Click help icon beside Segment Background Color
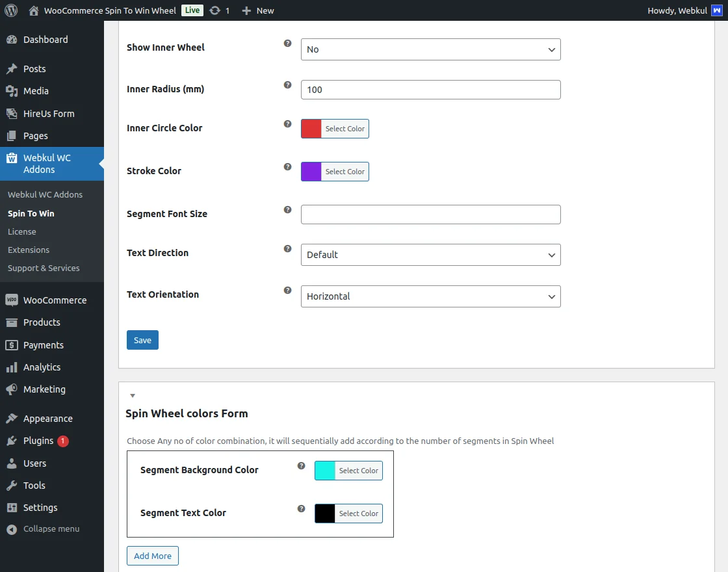Image resolution: width=728 pixels, height=572 pixels. pyautogui.click(x=301, y=466)
